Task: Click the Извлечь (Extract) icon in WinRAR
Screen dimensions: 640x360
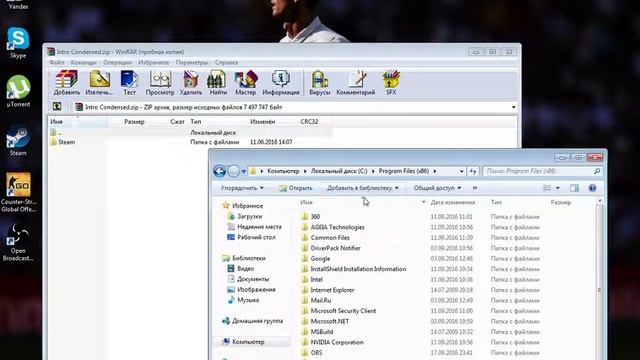Action: coord(99,83)
